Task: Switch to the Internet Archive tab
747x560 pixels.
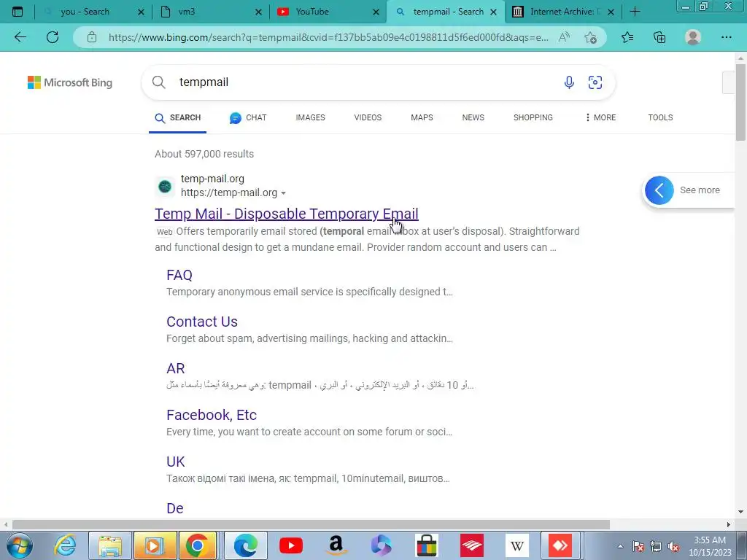Action: click(x=562, y=12)
